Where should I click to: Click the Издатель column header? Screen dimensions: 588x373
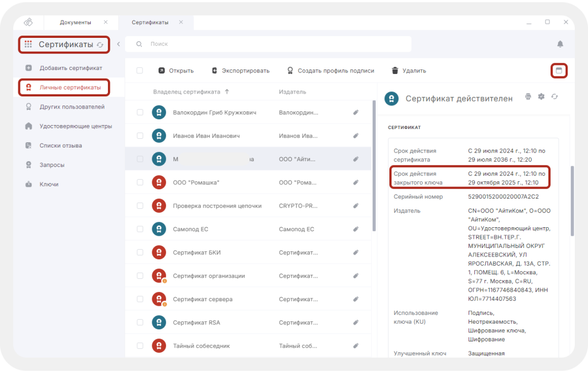point(292,92)
